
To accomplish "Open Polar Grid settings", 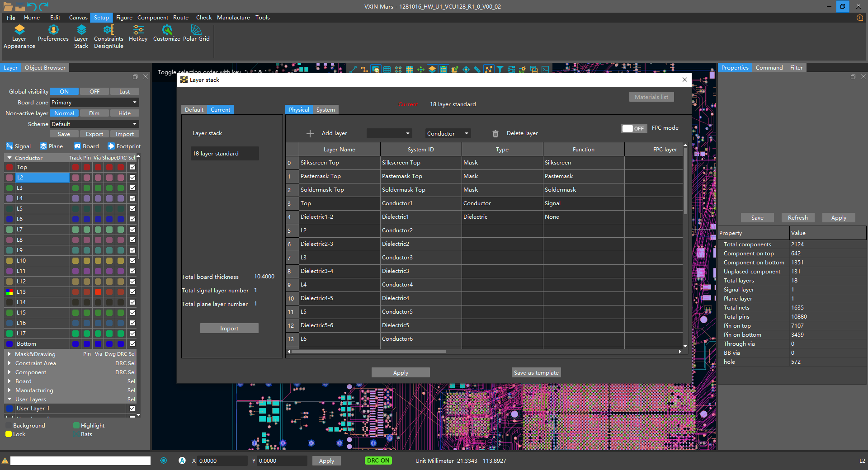I will [196, 34].
